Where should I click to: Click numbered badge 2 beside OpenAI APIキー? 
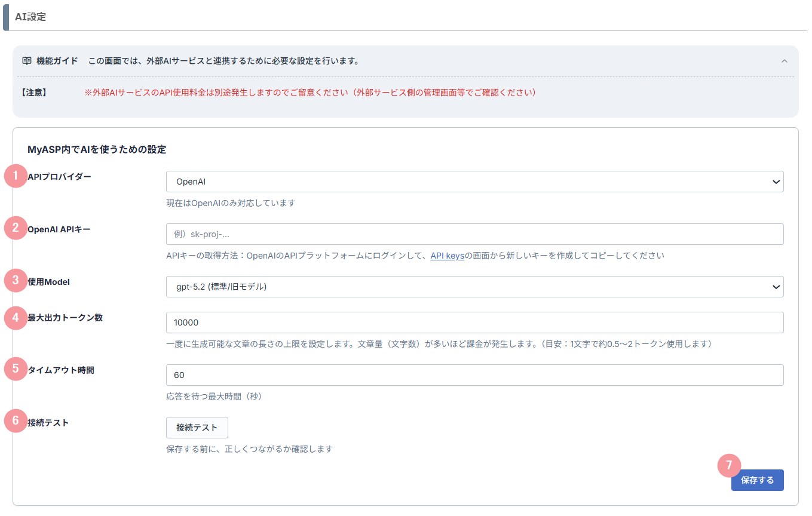tap(16, 228)
